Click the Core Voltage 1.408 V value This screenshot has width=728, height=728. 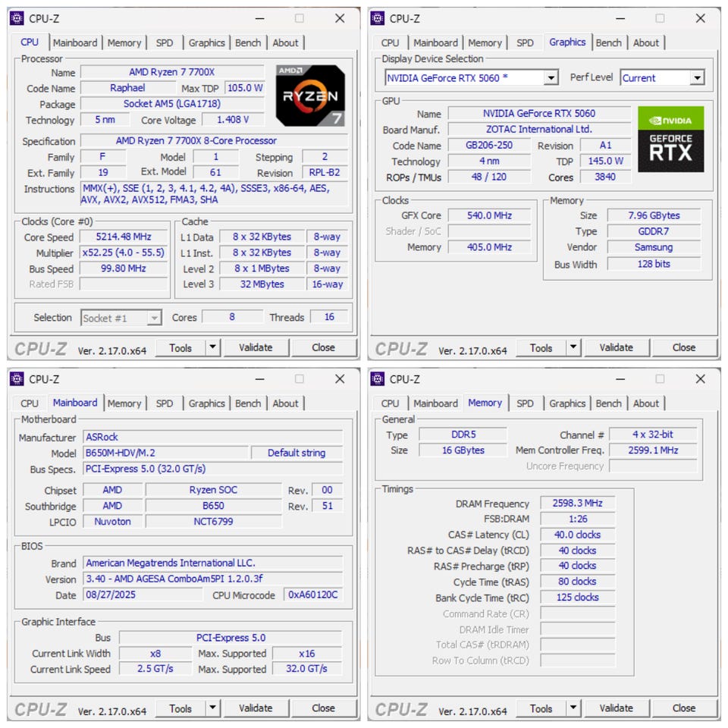click(x=233, y=120)
